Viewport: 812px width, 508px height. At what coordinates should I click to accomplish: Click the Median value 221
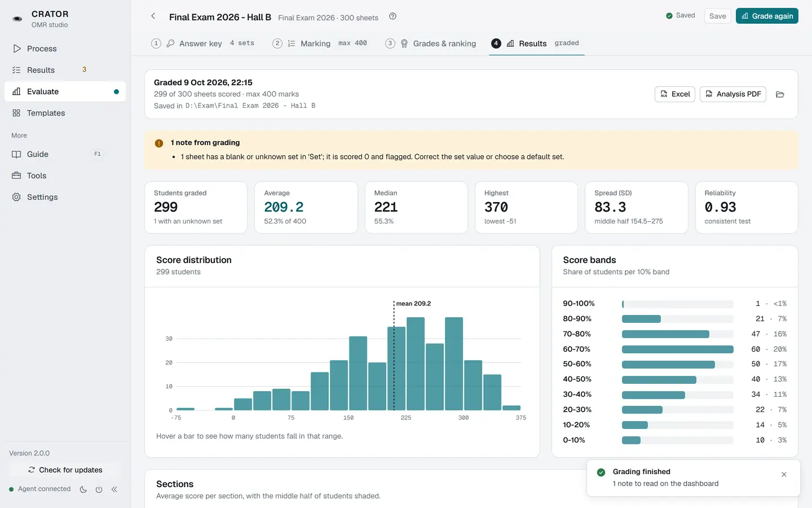386,207
